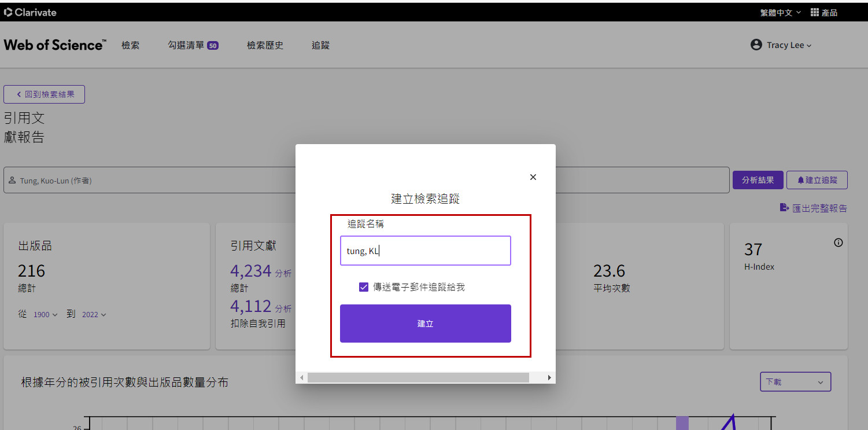Close the create search alert dialog
This screenshot has height=430, width=868.
coord(533,177)
